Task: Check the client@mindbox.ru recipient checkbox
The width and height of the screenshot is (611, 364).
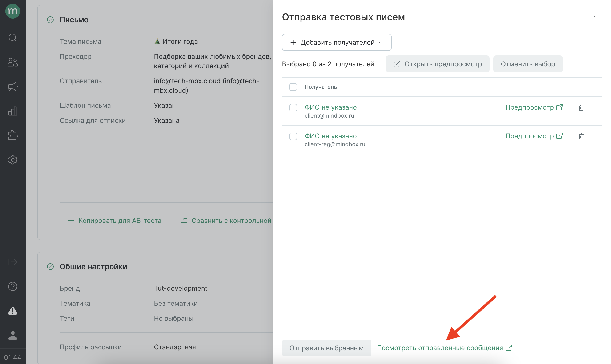Action: pyautogui.click(x=293, y=108)
